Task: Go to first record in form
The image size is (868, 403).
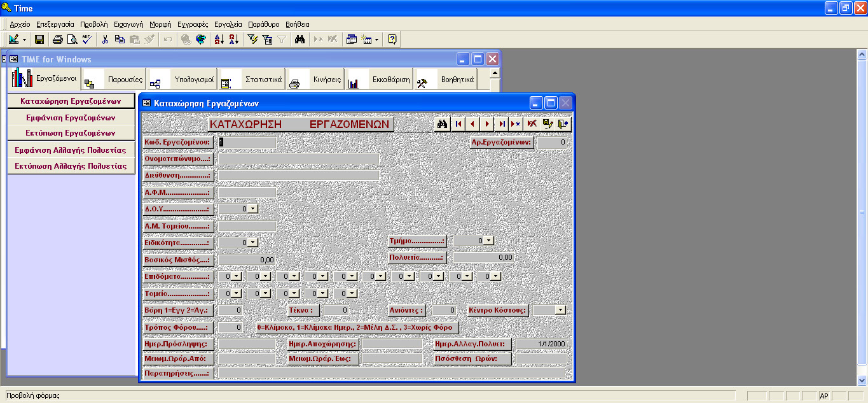Action: point(458,124)
